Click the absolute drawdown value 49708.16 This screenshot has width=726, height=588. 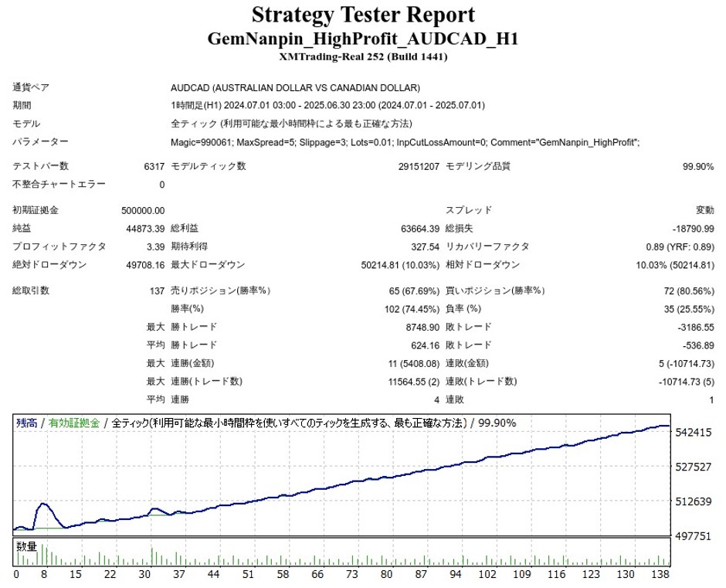(x=145, y=265)
